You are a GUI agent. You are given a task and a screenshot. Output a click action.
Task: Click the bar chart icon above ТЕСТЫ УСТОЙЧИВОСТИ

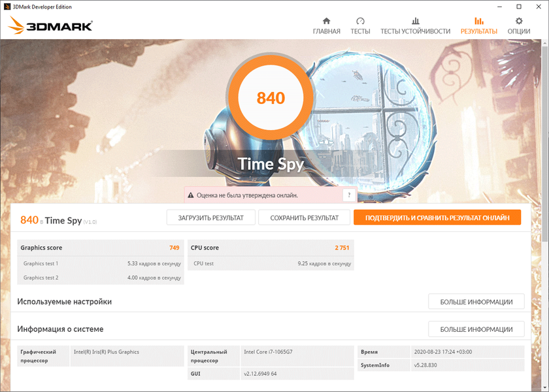415,21
